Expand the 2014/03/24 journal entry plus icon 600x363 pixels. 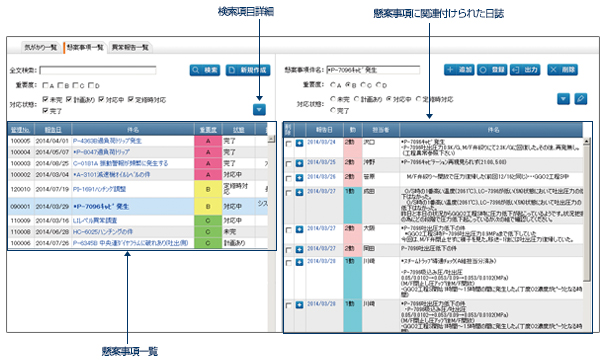(x=299, y=143)
